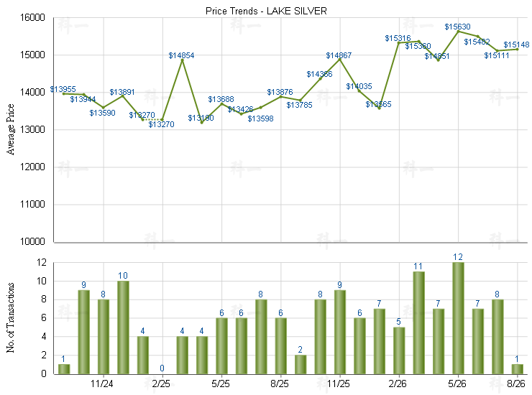The height and width of the screenshot is (395, 532).
Task: Click the 5/26 x-axis date label
Action: 457,384
